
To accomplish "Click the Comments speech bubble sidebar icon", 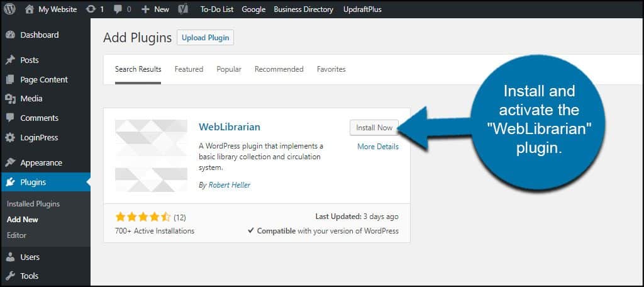I will pos(10,118).
